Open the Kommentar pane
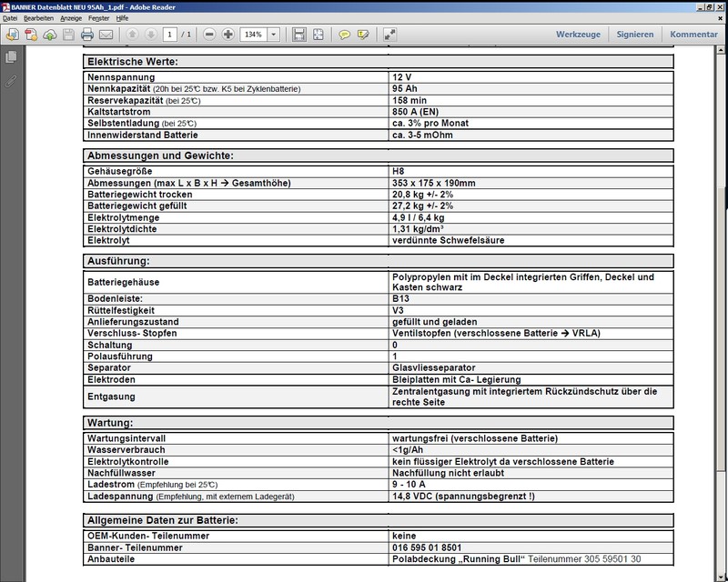 coord(693,35)
